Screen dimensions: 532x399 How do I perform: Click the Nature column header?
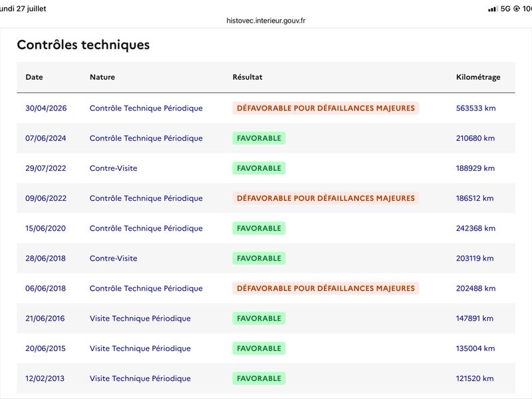click(102, 77)
